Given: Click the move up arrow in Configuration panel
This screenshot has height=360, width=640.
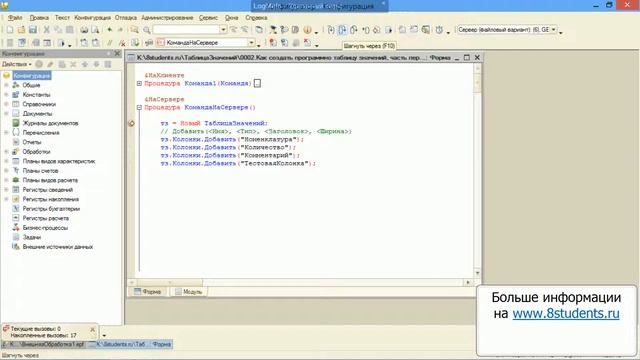Looking at the screenshot, I should [85, 64].
